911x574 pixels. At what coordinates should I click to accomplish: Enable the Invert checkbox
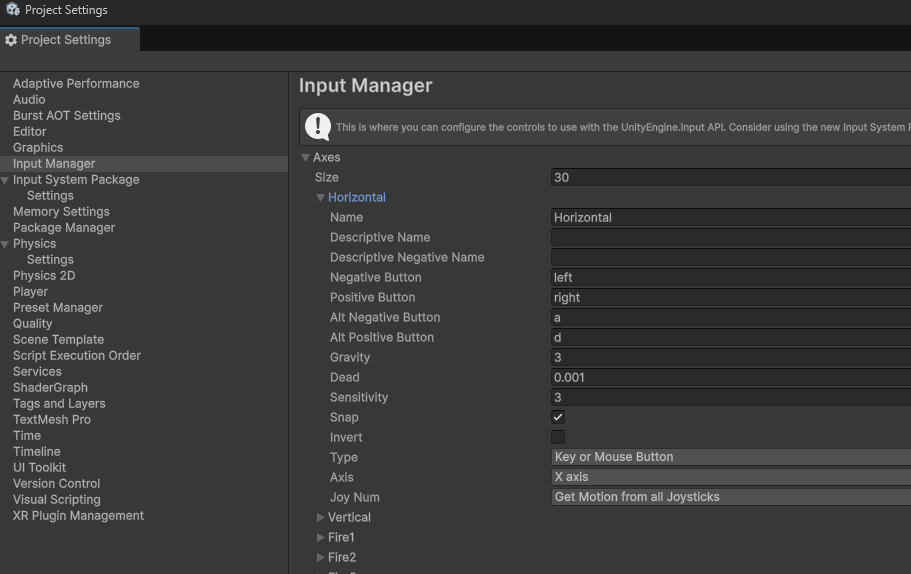(558, 437)
